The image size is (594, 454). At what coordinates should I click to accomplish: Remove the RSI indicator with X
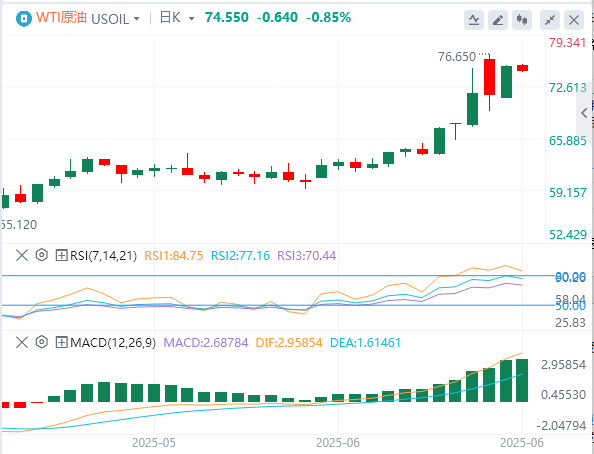(x=22, y=255)
